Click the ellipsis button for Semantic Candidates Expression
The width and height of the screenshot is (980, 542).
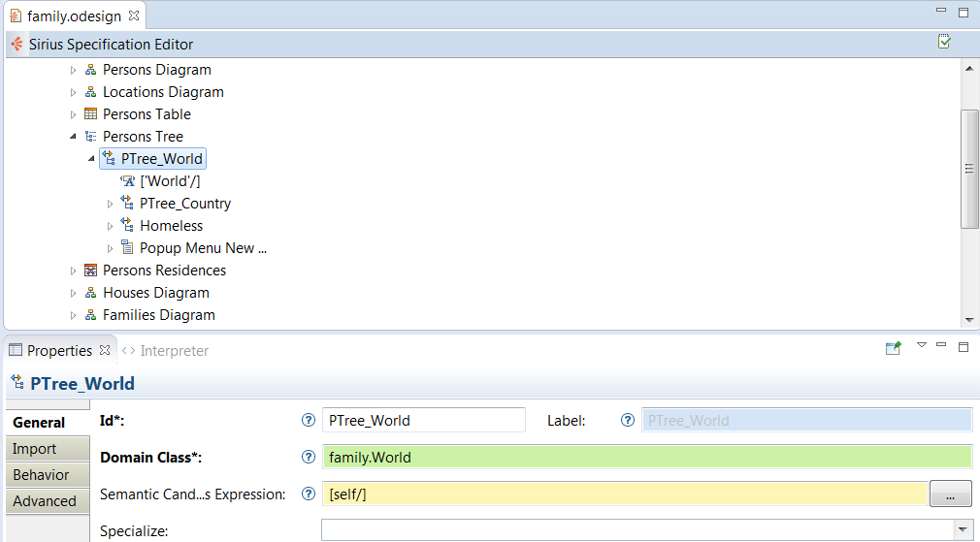coord(951,494)
